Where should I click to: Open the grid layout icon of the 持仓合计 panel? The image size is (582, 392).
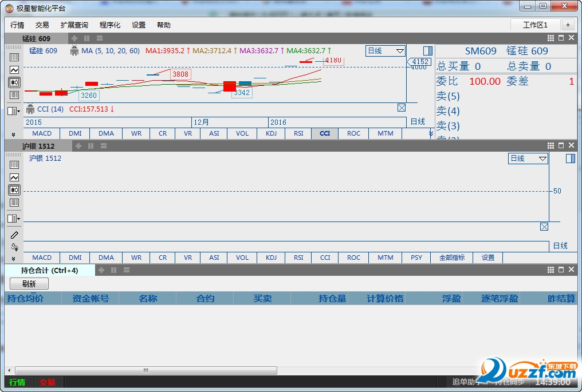(551, 270)
